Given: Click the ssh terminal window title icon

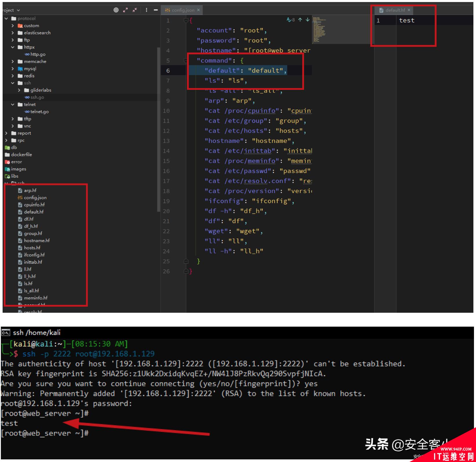Looking at the screenshot, I should pyautogui.click(x=6, y=332).
